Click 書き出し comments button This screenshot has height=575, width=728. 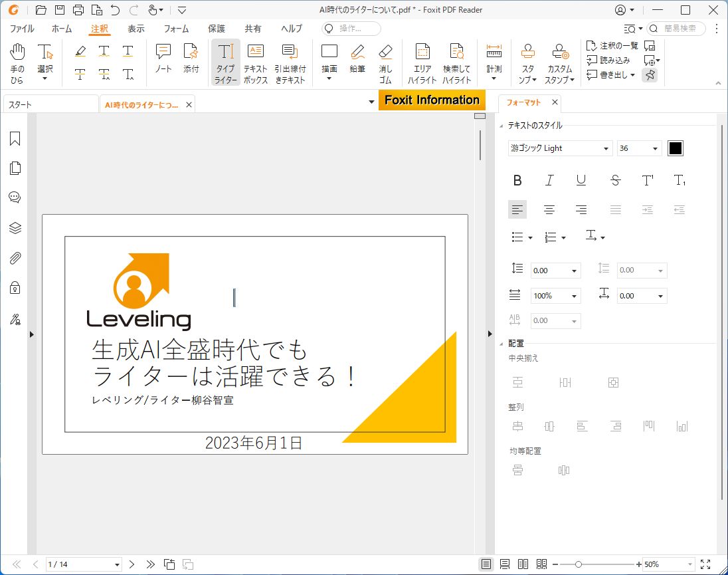(x=611, y=74)
